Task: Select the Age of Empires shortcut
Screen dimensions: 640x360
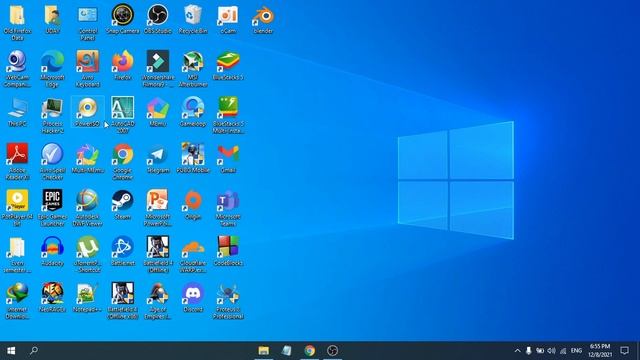Action: tap(158, 301)
